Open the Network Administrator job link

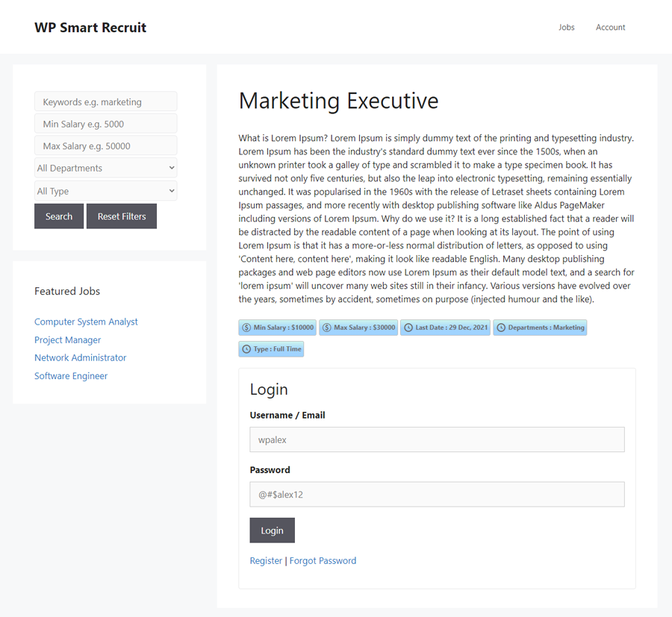pos(81,358)
